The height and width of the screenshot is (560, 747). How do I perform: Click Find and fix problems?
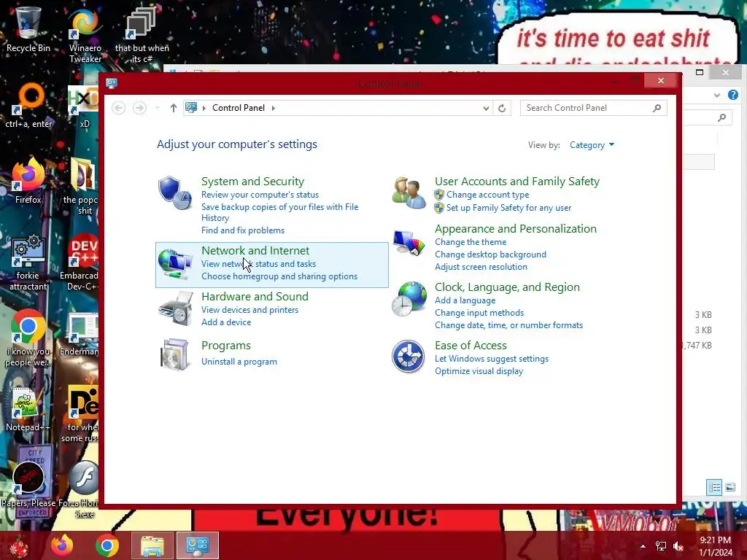click(243, 230)
